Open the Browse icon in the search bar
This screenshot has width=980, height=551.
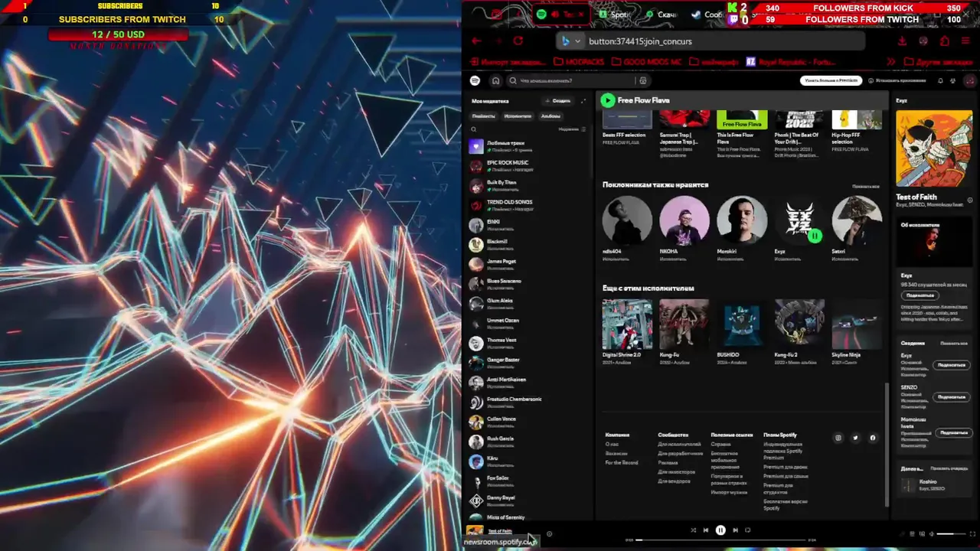(x=642, y=80)
